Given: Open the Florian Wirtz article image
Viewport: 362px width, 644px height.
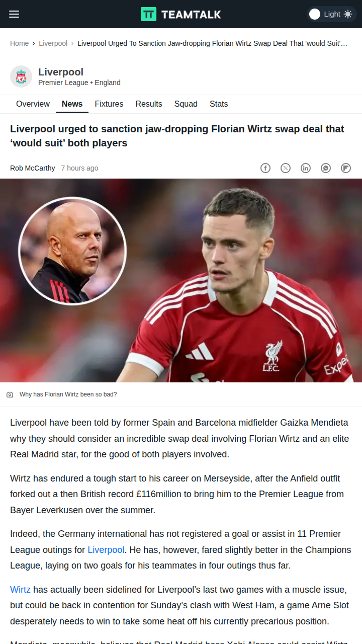Looking at the screenshot, I should [181, 280].
